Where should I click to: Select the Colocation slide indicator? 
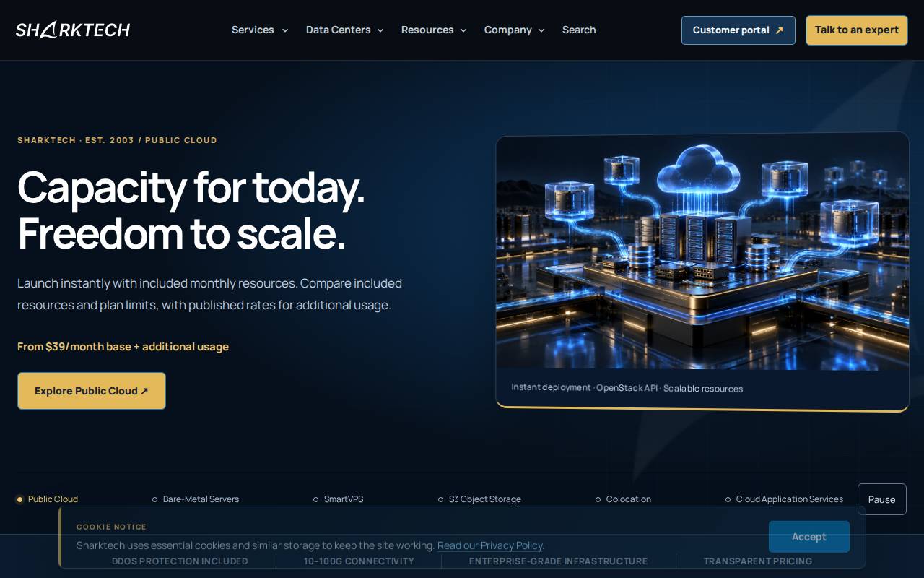click(x=624, y=499)
